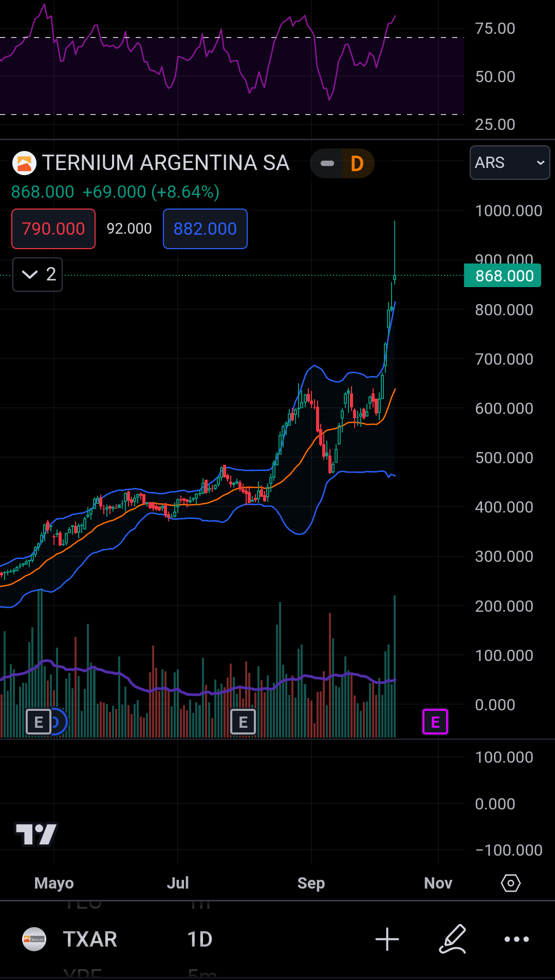
Task: Tap the 1000.000 price scale label
Action: click(x=509, y=211)
